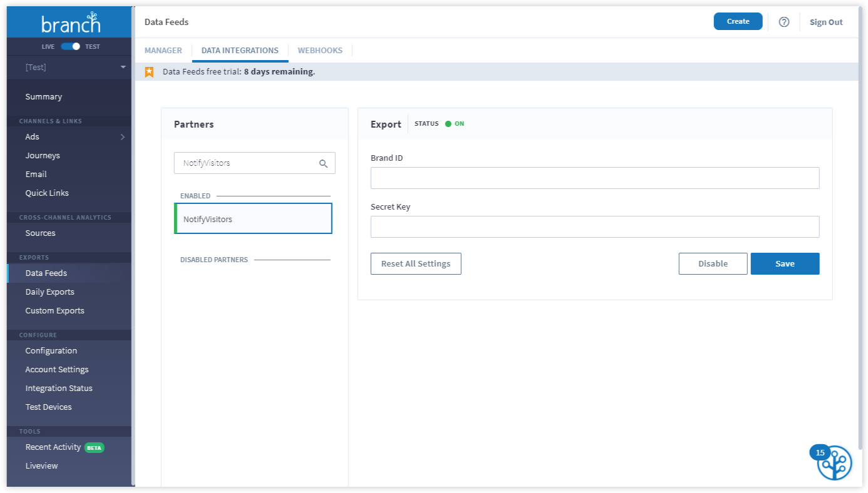Viewport: 868px width, 493px height.
Task: Click the Reset All Settings button
Action: [x=416, y=264]
